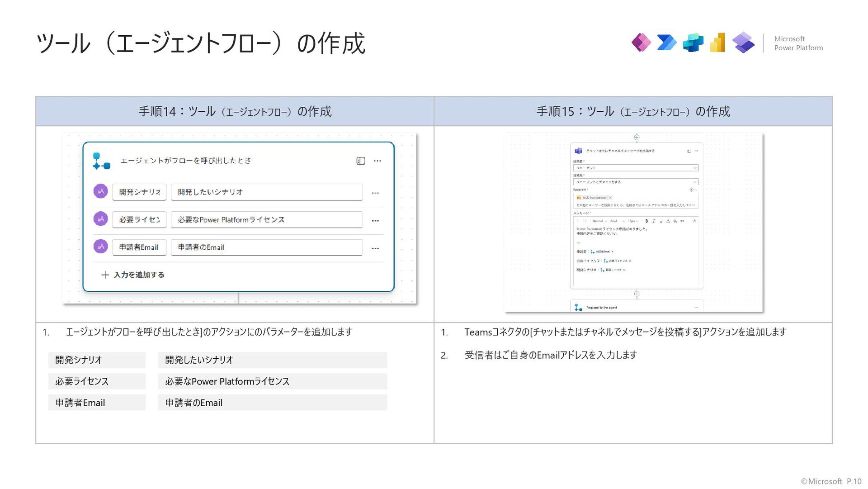The width and height of the screenshot is (868, 489).
Task: Toggle underline in message editor toolbar
Action: [661, 221]
